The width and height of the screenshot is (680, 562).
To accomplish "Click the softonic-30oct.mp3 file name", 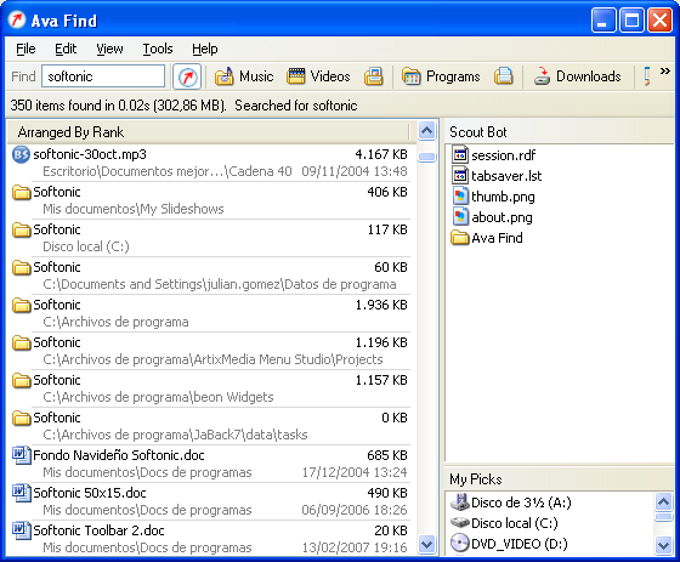I will 90,154.
